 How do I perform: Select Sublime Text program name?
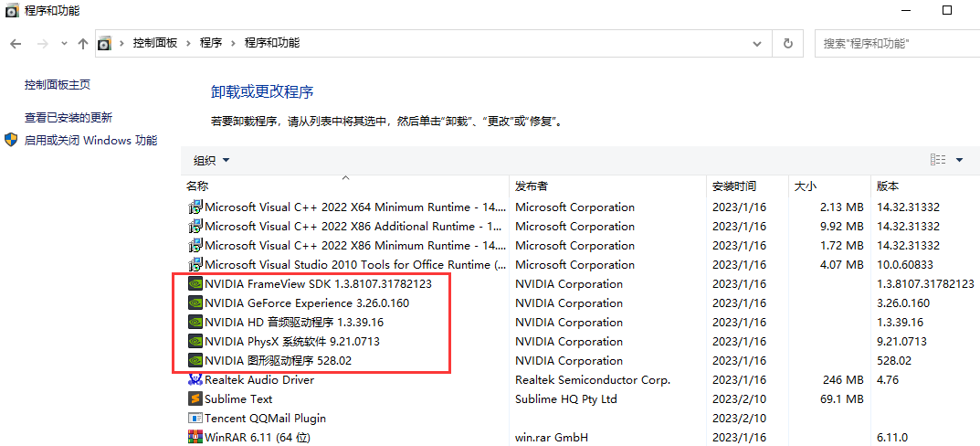238,399
